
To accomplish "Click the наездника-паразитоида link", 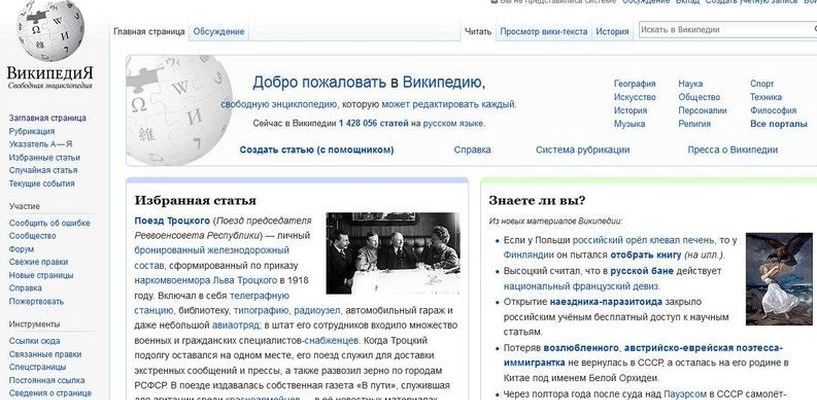I will coord(606,302).
